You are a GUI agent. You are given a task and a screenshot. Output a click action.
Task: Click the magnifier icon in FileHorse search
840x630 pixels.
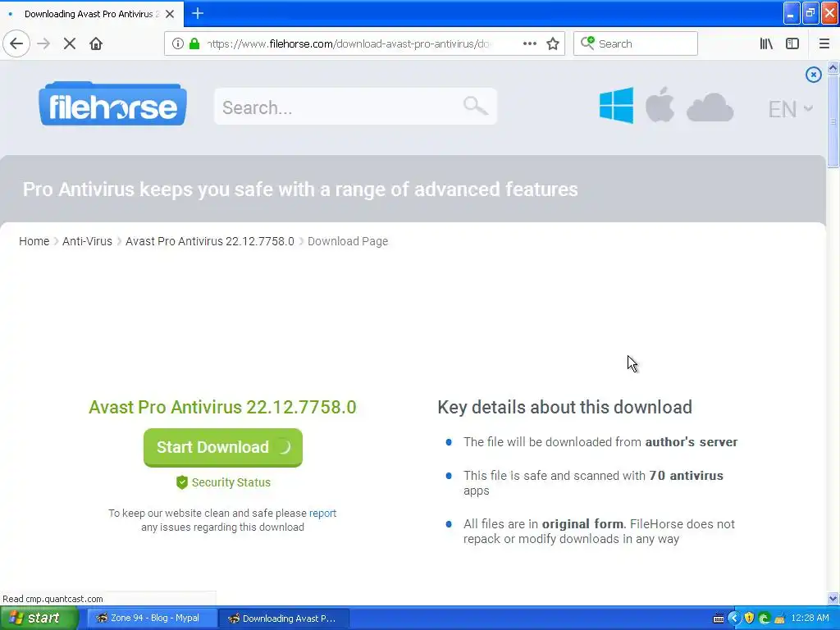(475, 106)
